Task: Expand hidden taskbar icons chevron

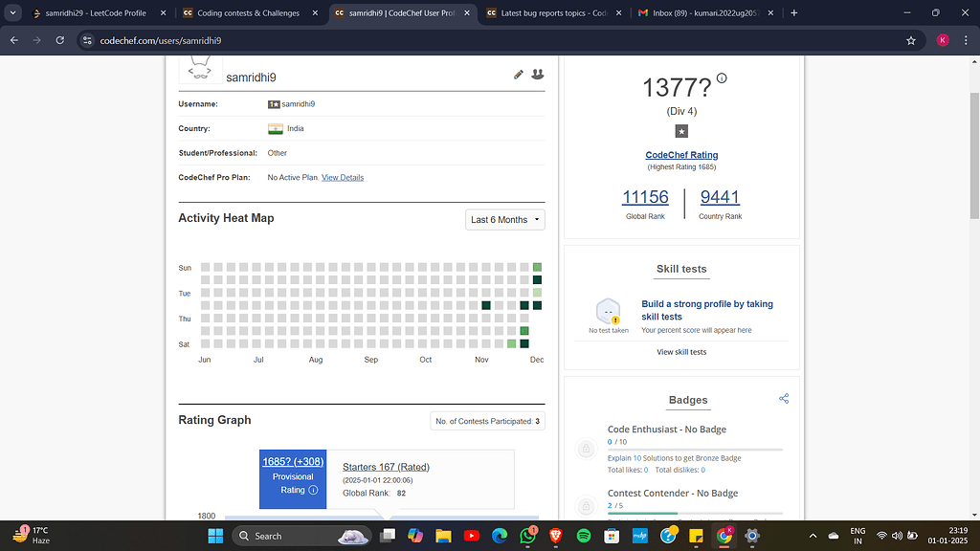Action: point(813,536)
